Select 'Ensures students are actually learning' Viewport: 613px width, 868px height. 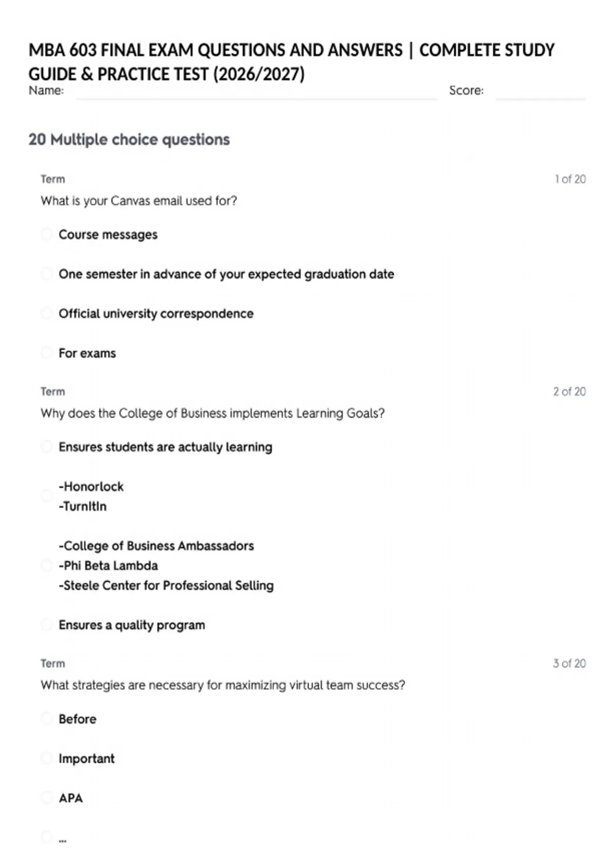(46, 447)
